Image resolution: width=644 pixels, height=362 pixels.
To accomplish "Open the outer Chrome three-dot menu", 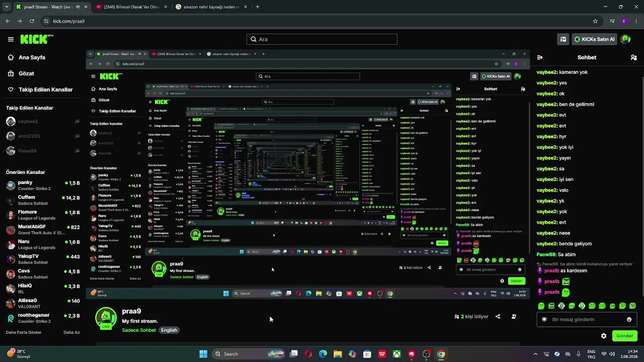I will [636, 21].
